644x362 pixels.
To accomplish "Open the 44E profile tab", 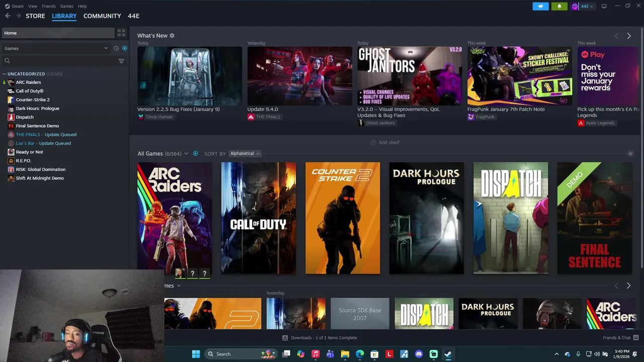I will point(133,16).
